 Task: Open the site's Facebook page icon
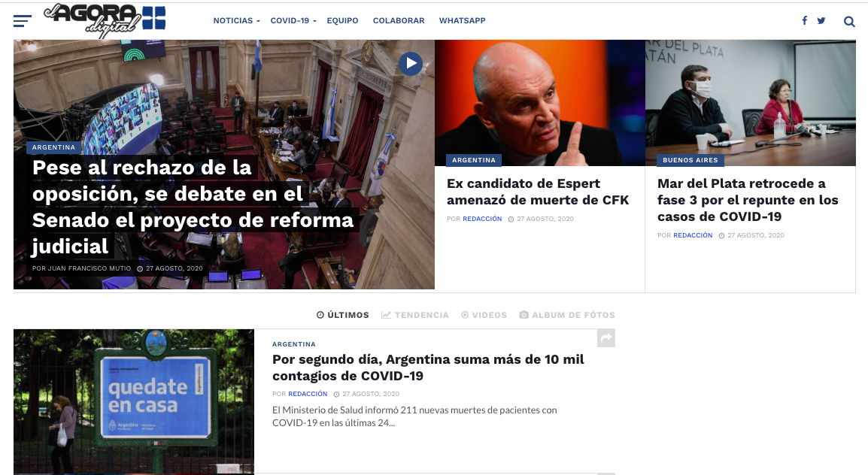(x=804, y=21)
